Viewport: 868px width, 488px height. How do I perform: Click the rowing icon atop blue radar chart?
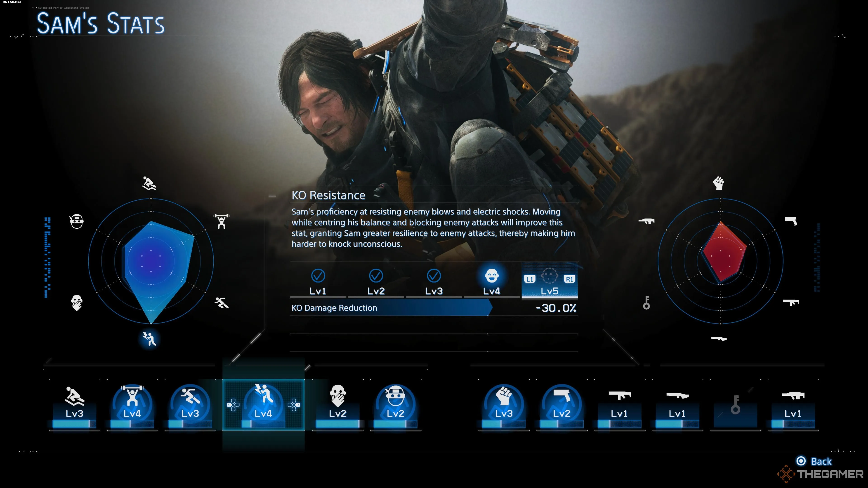[x=149, y=183]
